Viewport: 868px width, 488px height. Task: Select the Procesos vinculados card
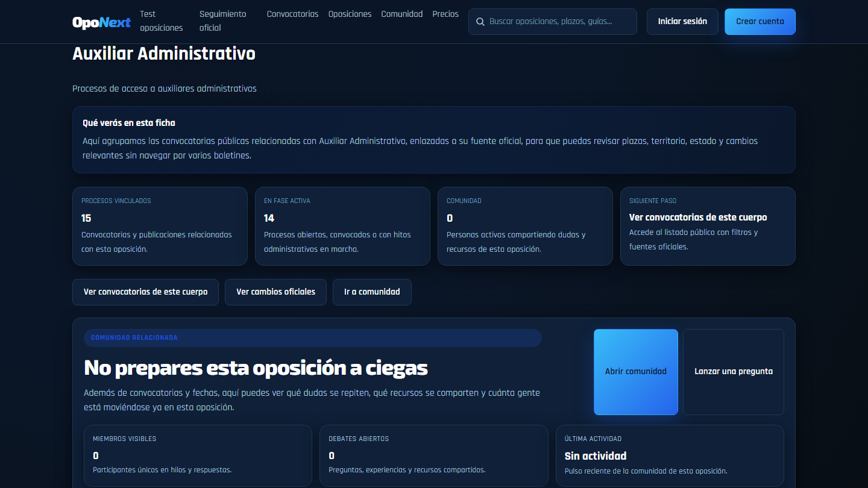[x=160, y=226]
